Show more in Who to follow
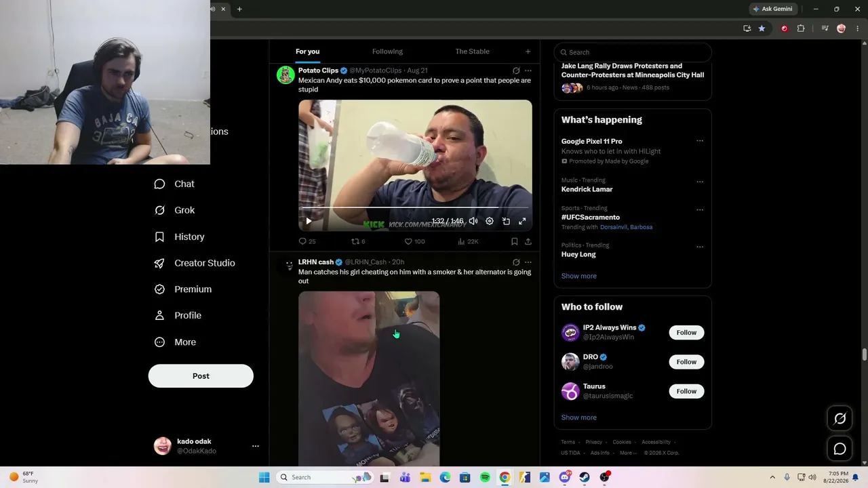Viewport: 868px width, 488px height. click(579, 418)
